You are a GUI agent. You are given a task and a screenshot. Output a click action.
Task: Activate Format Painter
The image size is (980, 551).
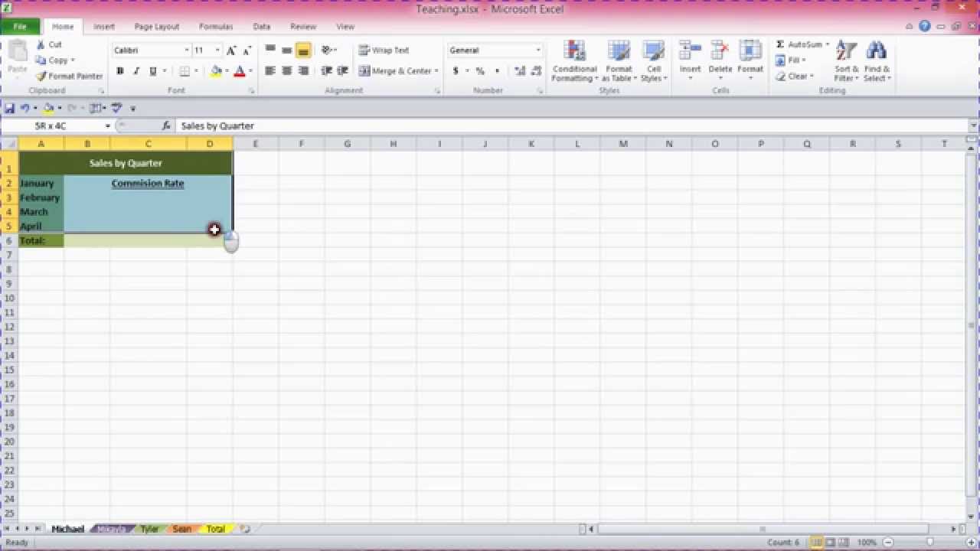click(69, 76)
